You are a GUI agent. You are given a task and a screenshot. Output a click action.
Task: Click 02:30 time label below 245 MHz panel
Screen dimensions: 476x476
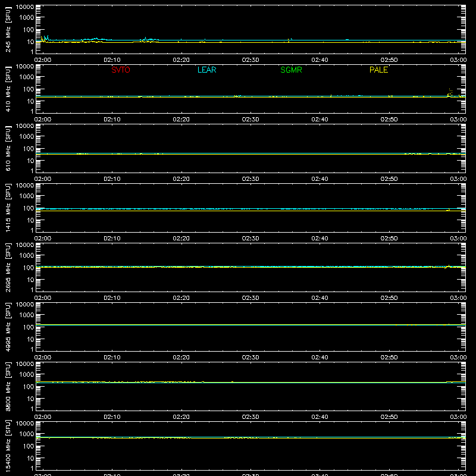pos(250,60)
